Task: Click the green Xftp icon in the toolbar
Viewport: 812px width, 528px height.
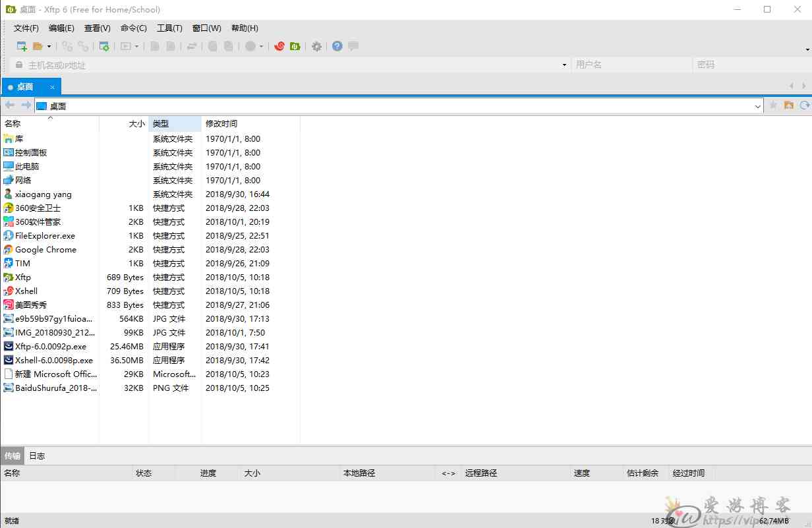Action: pyautogui.click(x=295, y=46)
